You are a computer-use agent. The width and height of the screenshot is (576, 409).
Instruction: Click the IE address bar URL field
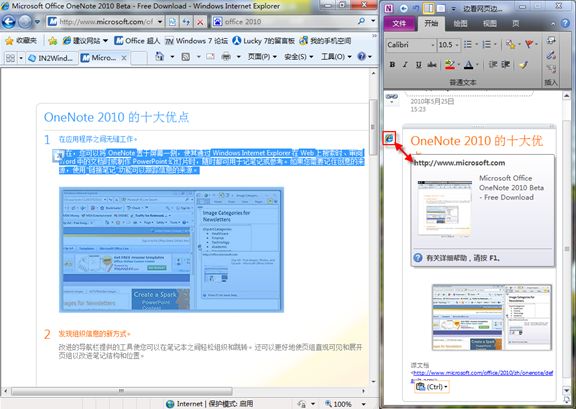pyautogui.click(x=106, y=22)
